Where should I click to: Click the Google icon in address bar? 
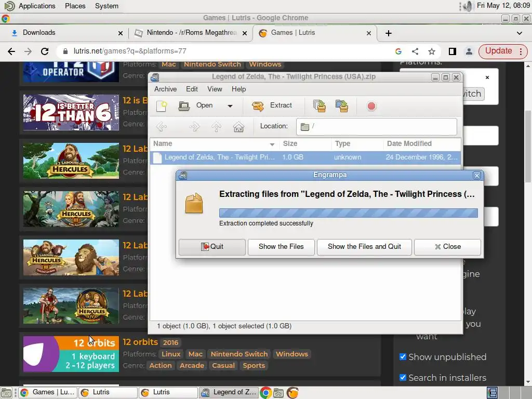click(x=398, y=51)
